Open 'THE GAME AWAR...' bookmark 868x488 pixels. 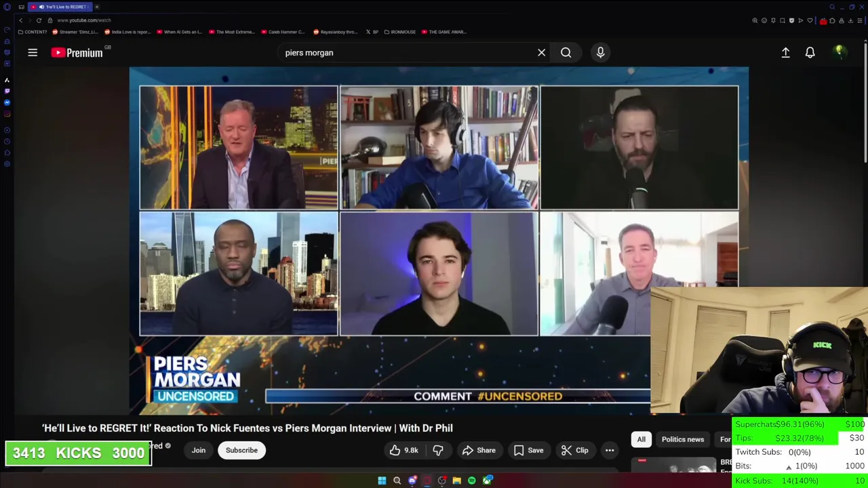444,32
